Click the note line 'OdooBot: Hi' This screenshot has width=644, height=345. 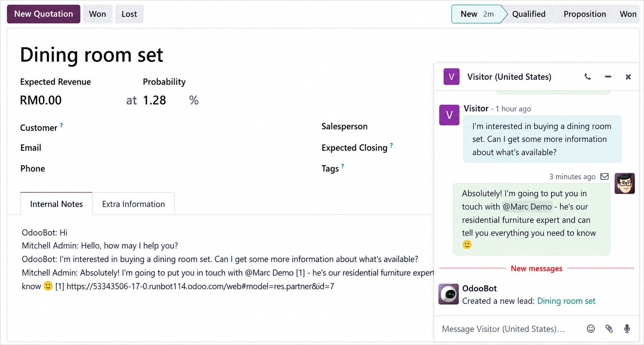click(45, 232)
